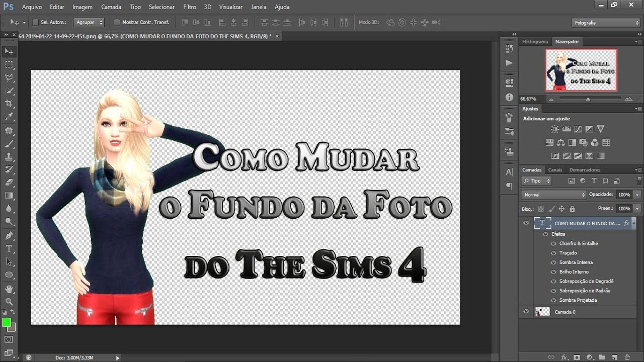644x362 pixels.
Task: Select the Rectangular Marquee tool
Action: [9, 64]
